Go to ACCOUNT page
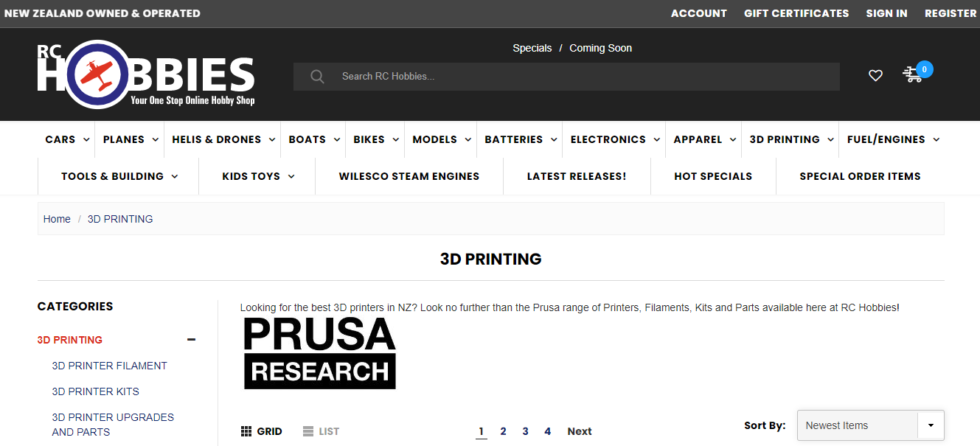This screenshot has width=980, height=446. 699,13
